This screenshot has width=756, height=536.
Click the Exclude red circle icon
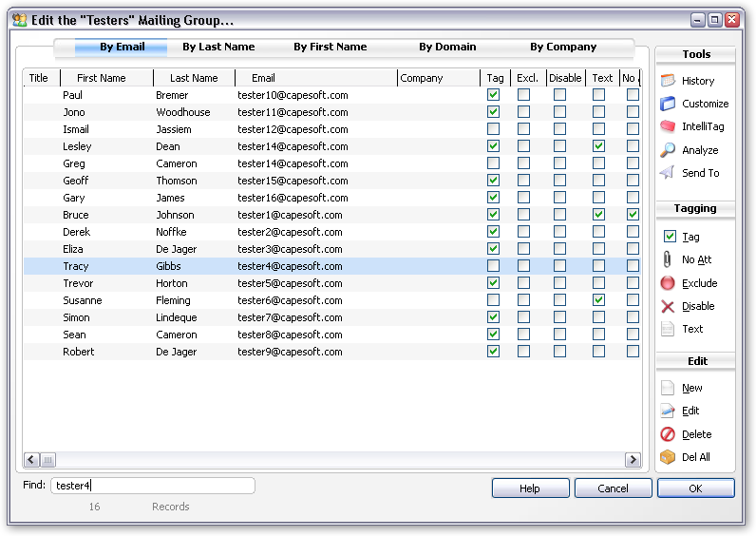click(x=669, y=283)
